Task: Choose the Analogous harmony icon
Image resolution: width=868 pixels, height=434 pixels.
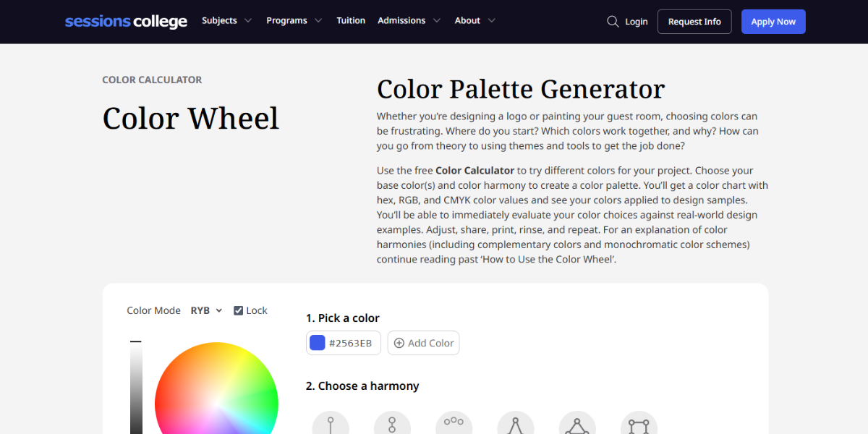Action: click(454, 422)
